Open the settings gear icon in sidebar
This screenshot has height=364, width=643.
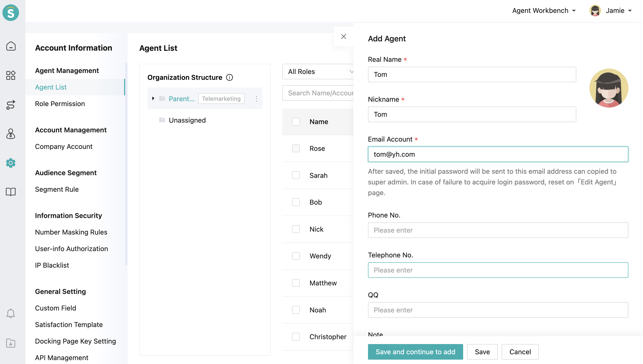11,163
